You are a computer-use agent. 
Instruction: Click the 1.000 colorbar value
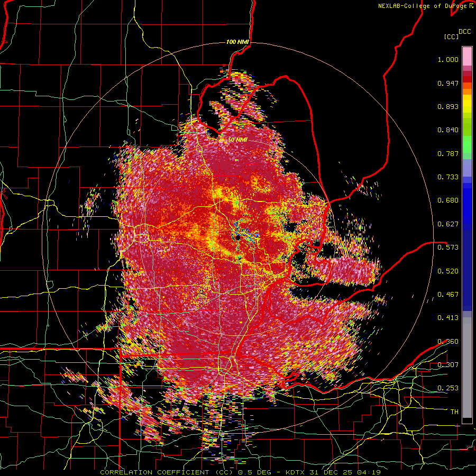pyautogui.click(x=448, y=59)
